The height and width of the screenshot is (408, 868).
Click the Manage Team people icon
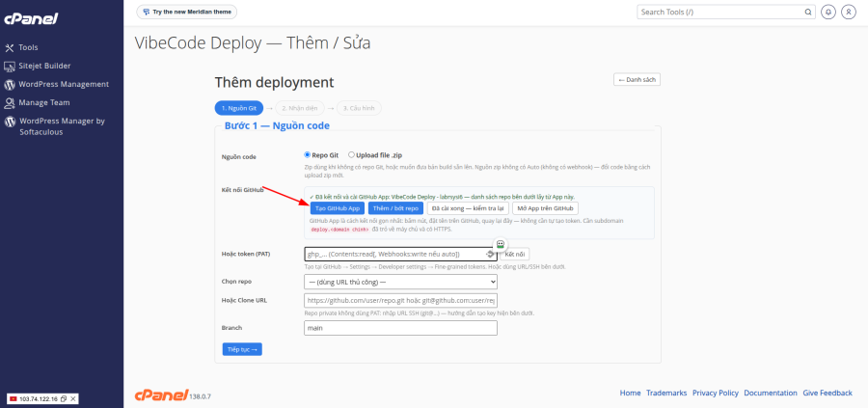10,103
